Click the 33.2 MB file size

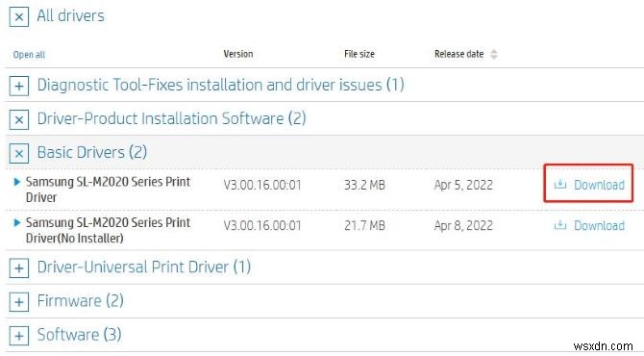[x=364, y=185]
